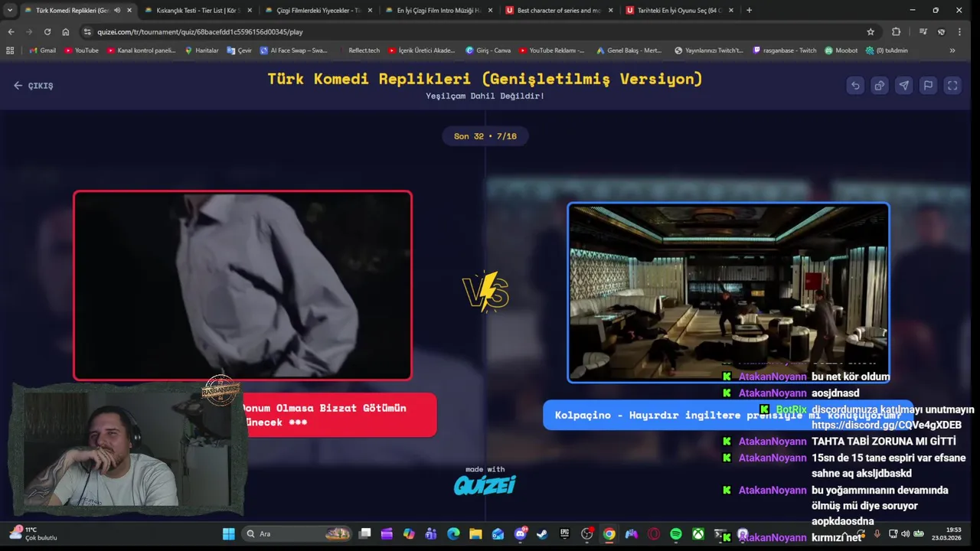Select the left video with white shirt
This screenshot has height=551, width=980.
[x=243, y=285]
